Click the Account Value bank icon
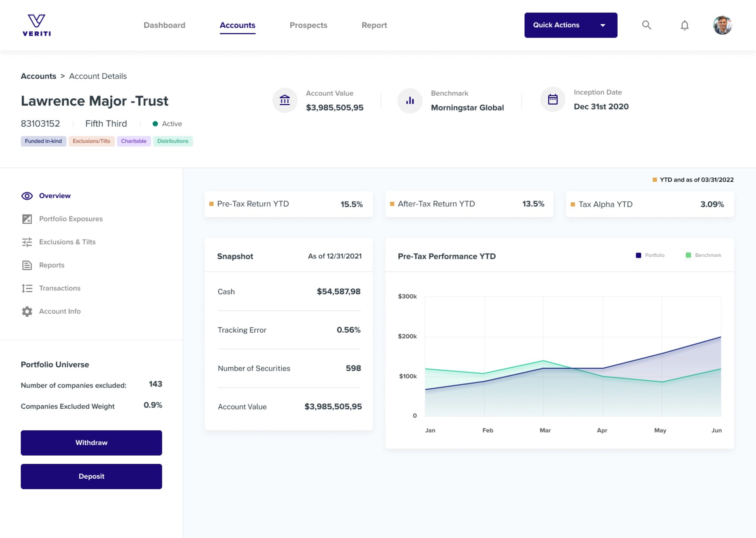756x538 pixels. point(285,100)
